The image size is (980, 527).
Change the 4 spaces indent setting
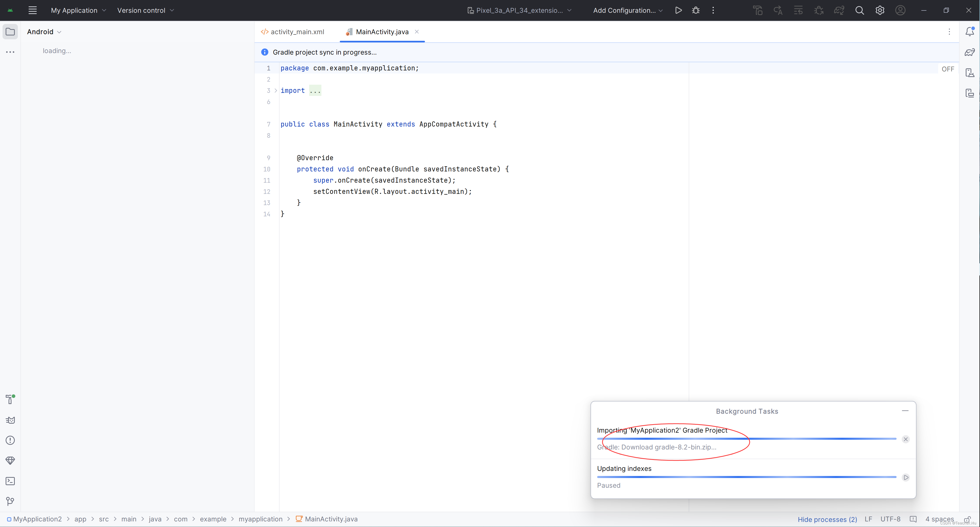(939, 519)
